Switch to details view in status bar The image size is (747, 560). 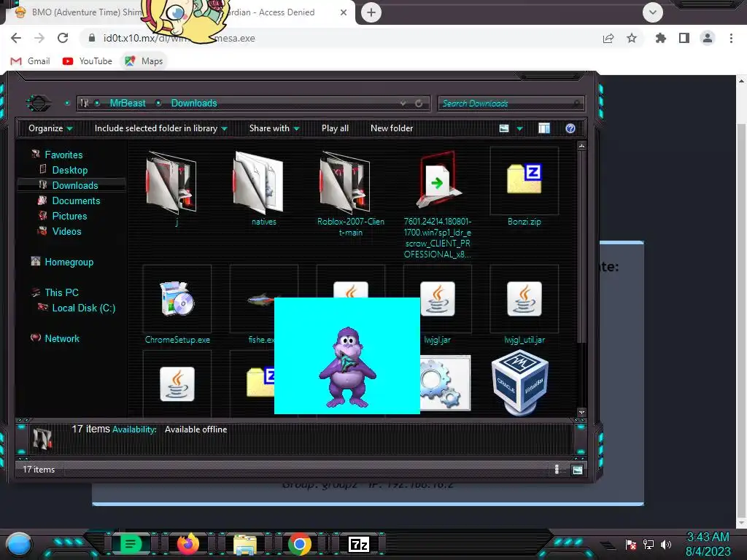tap(557, 470)
